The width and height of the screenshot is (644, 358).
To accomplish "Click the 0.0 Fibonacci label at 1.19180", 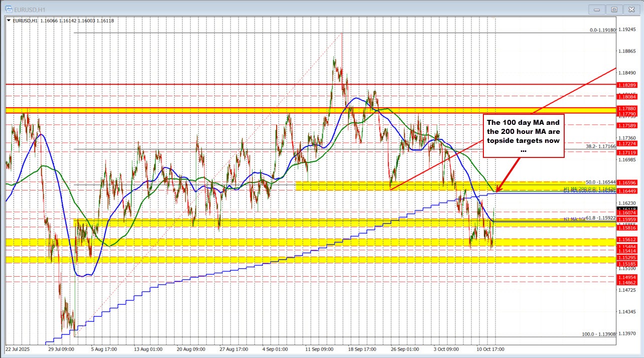I will tap(602, 30).
